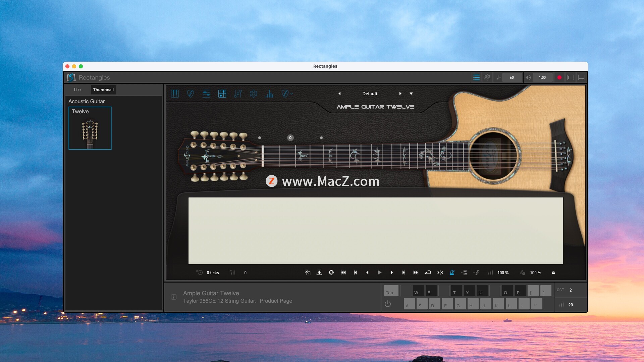Toggle the tab list indent icon
This screenshot has width=644, height=362.
(465, 273)
